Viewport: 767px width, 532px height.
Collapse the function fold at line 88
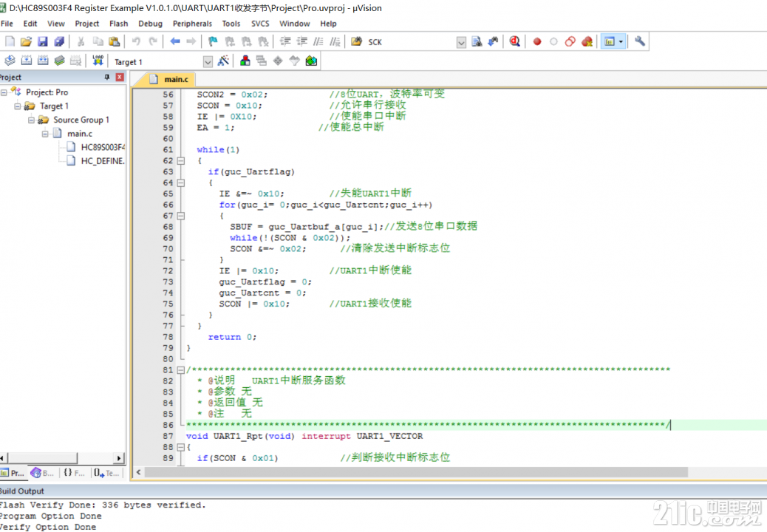coord(181,447)
